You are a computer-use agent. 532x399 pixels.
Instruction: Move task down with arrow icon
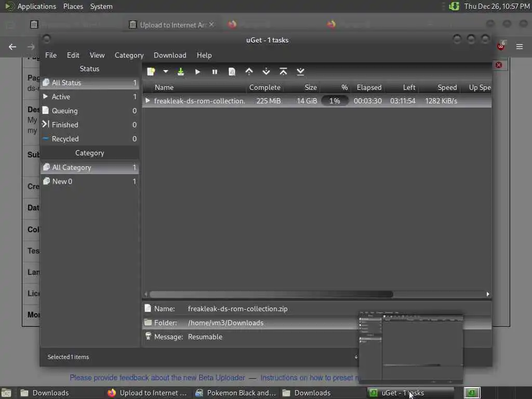267,72
